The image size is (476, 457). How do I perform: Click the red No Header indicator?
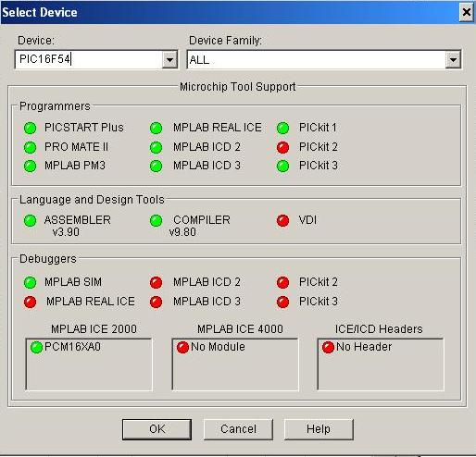[x=328, y=347]
